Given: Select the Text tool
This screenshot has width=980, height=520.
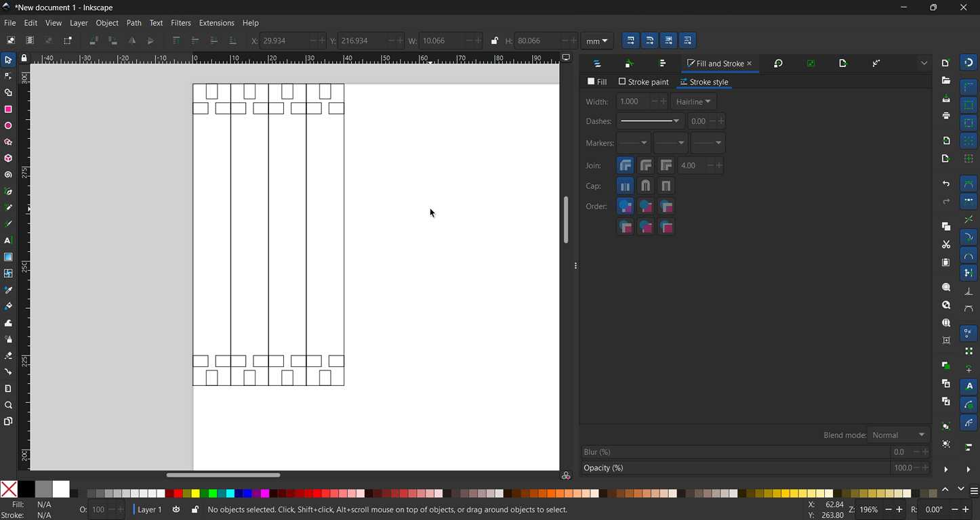Looking at the screenshot, I should 8,240.
